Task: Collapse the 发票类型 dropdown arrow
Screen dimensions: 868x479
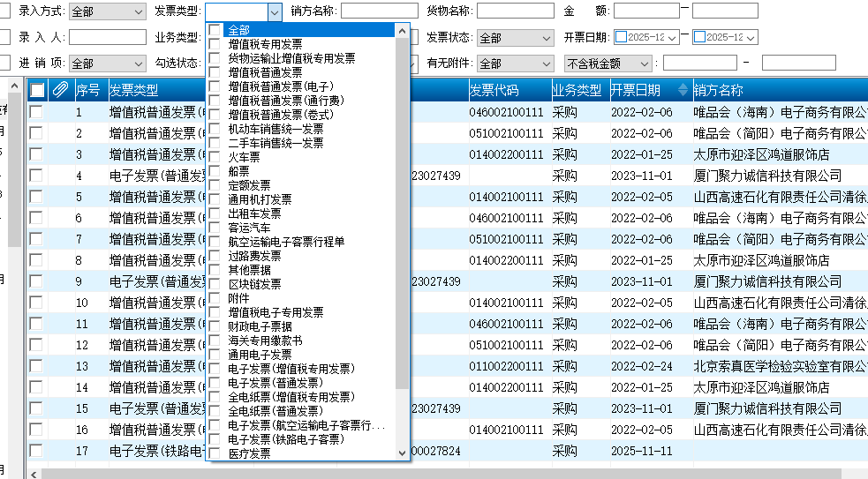Action: pyautogui.click(x=274, y=11)
